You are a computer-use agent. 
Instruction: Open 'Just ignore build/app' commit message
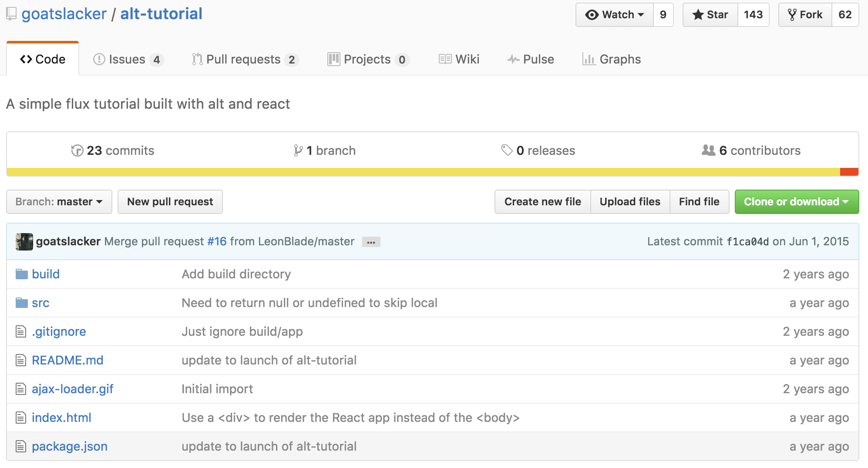[242, 331]
